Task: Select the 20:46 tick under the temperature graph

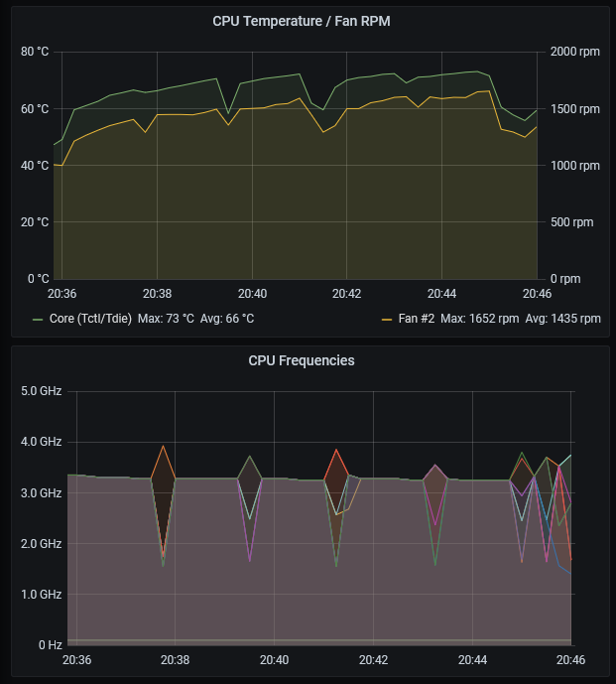Action: click(x=537, y=294)
